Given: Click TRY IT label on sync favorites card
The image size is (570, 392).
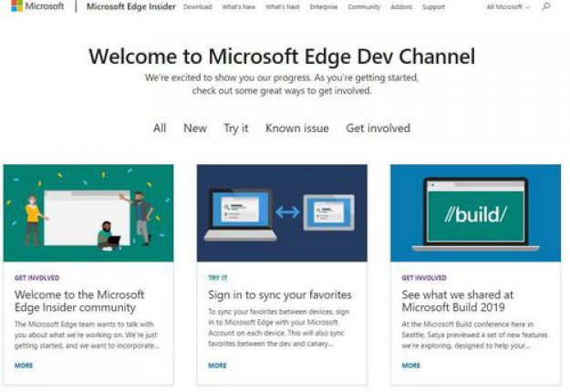Looking at the screenshot, I should (218, 278).
